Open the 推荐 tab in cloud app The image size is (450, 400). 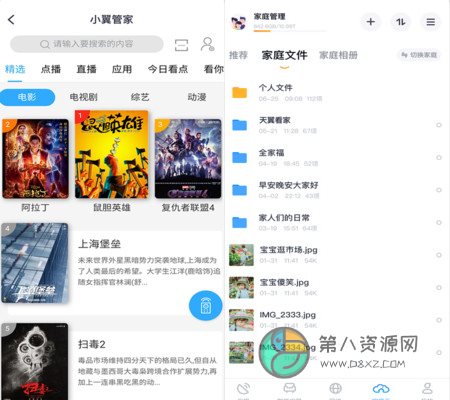[x=238, y=55]
